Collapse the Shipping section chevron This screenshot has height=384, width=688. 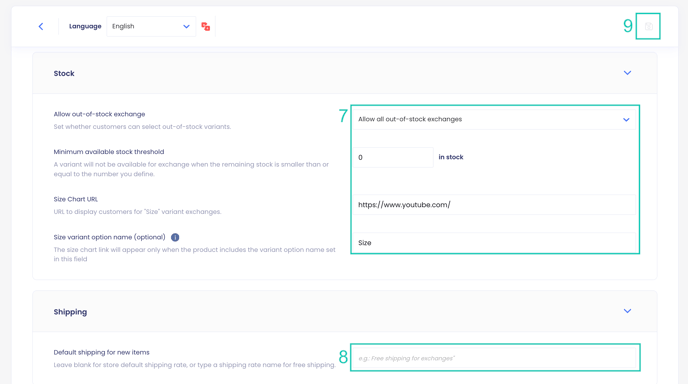tap(627, 311)
